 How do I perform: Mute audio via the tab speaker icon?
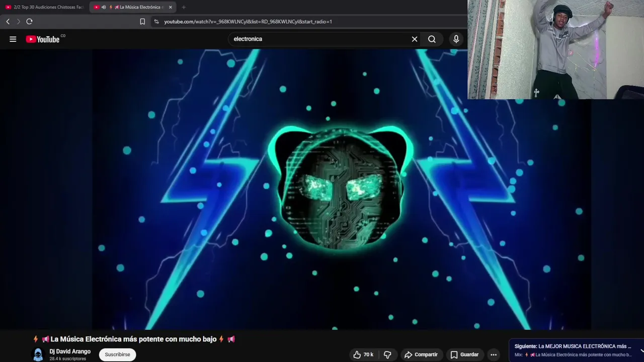[x=104, y=7]
